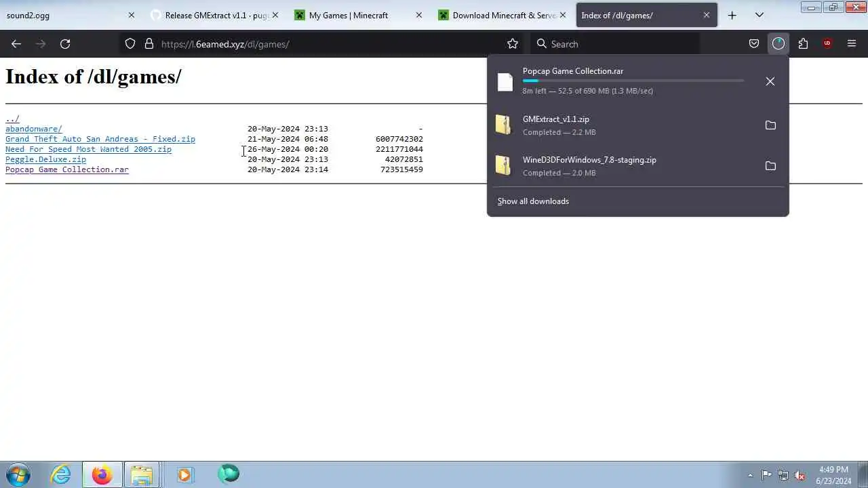The width and height of the screenshot is (868, 488).
Task: Open the Action Center flag icon
Action: pos(766,475)
